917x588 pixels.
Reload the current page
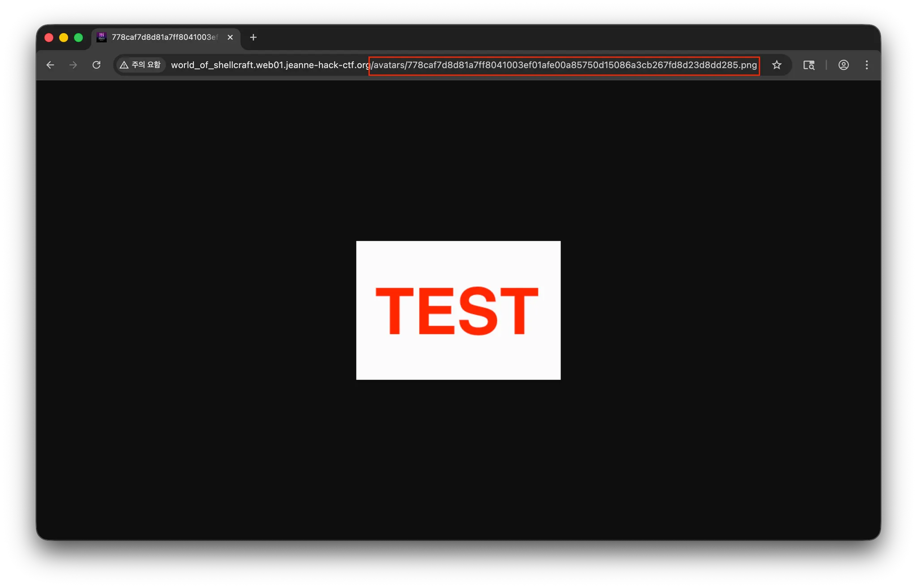pyautogui.click(x=96, y=65)
